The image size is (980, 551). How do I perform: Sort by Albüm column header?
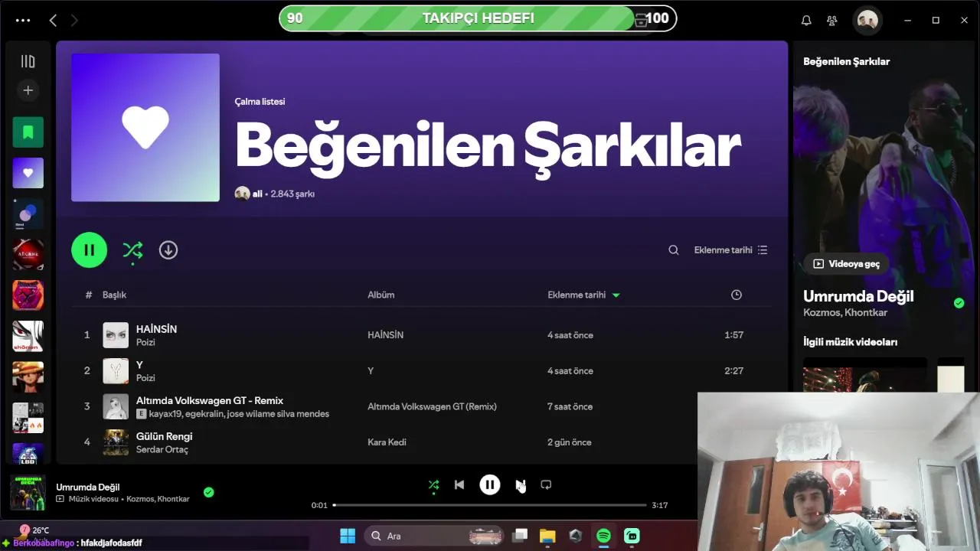click(381, 295)
